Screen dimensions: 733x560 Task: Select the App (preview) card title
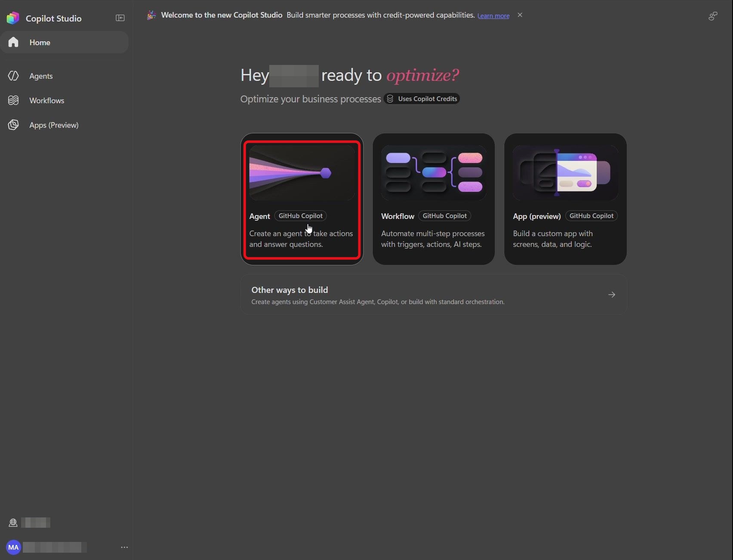click(537, 216)
